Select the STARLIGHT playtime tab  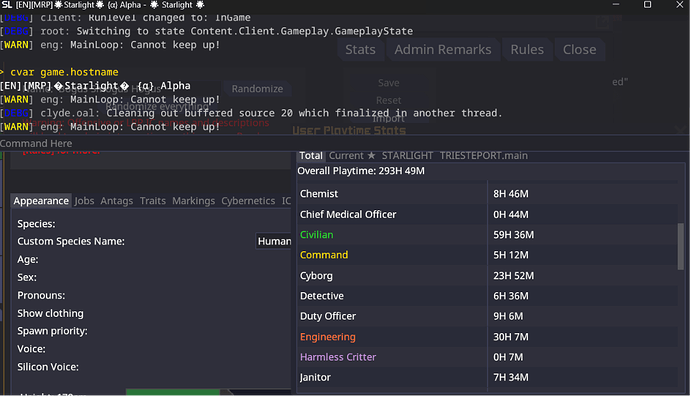407,156
